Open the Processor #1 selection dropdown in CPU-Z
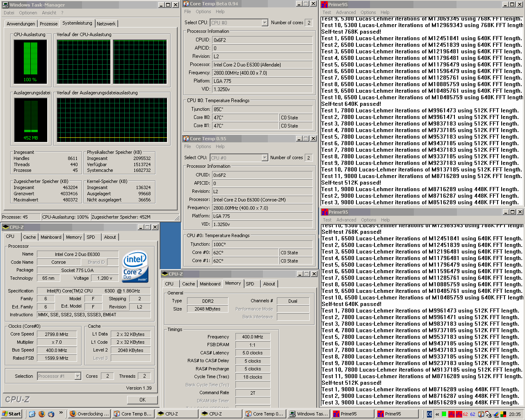The height and width of the screenshot is (420, 525). (x=78, y=376)
